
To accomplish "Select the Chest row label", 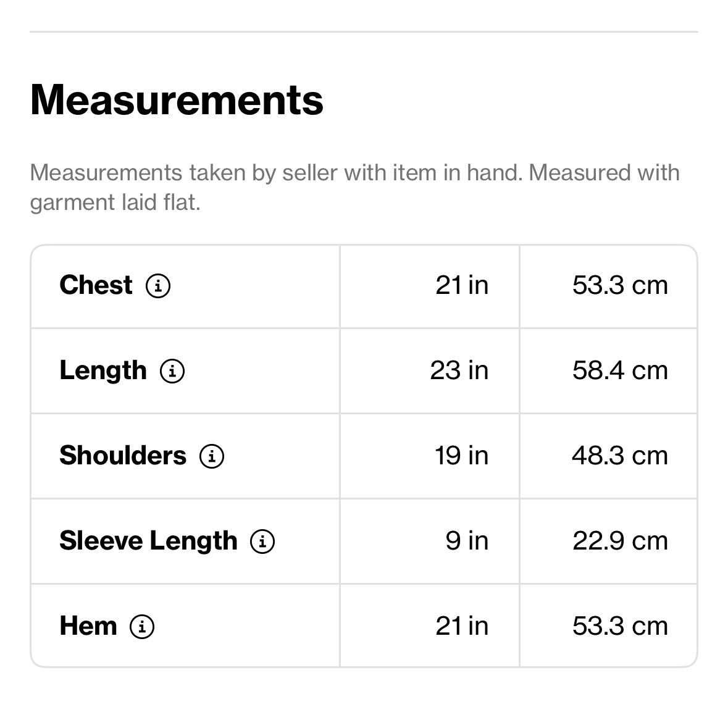I will pos(96,285).
